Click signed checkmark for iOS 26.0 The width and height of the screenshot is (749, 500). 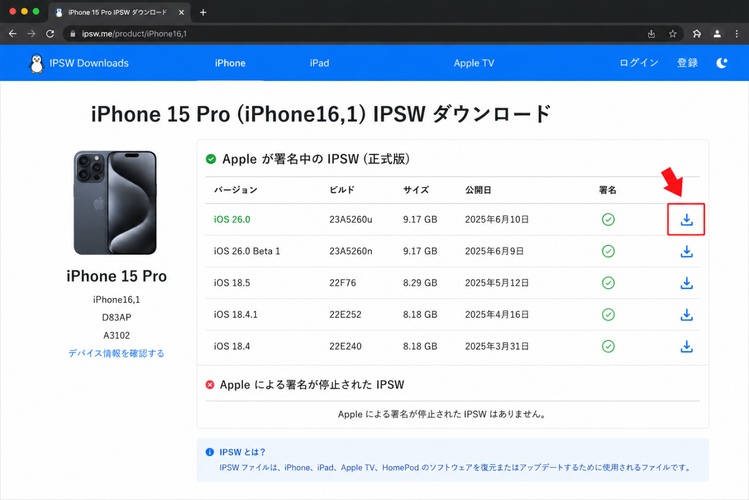[x=608, y=220]
